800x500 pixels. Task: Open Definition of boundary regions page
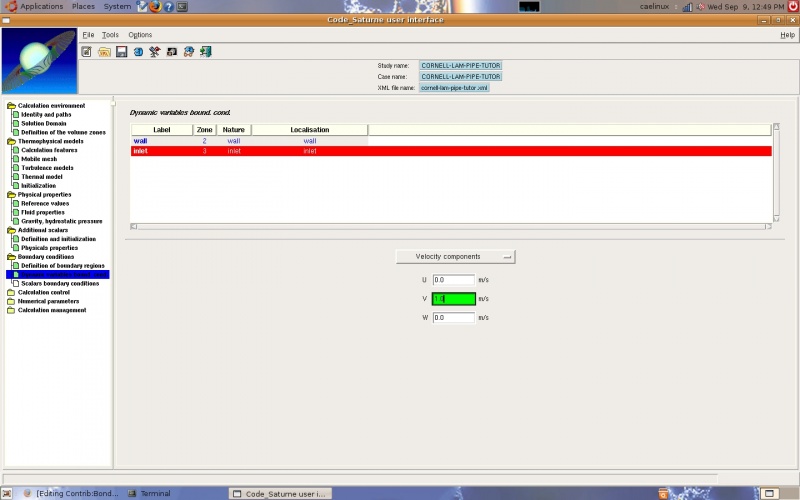[x=63, y=266]
